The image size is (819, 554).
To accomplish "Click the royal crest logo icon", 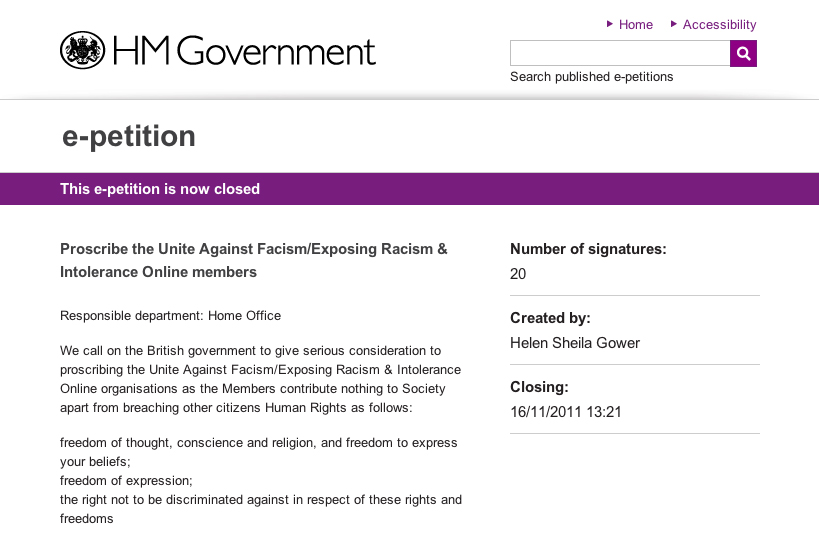I will point(82,50).
